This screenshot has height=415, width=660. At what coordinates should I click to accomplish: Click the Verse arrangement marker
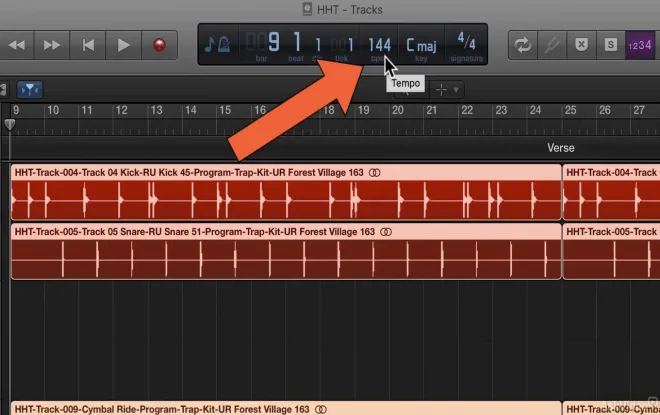pyautogui.click(x=560, y=147)
